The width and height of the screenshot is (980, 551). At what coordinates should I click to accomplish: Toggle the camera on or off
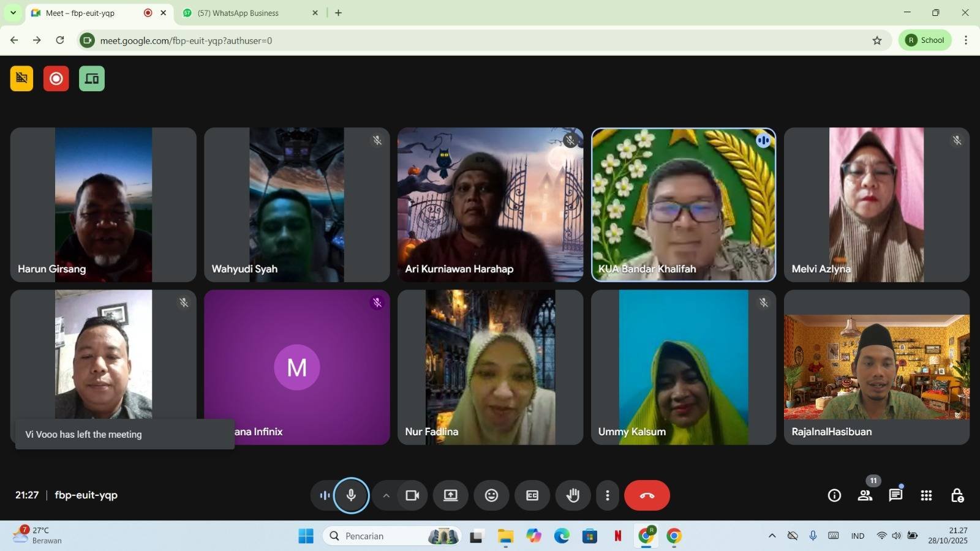click(x=412, y=495)
